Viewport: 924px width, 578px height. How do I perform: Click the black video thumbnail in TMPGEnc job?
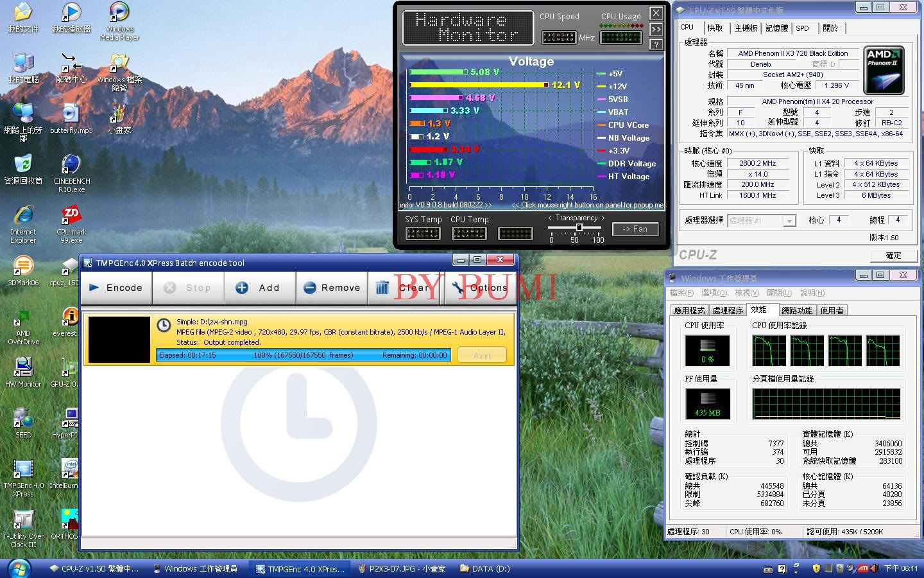point(119,339)
